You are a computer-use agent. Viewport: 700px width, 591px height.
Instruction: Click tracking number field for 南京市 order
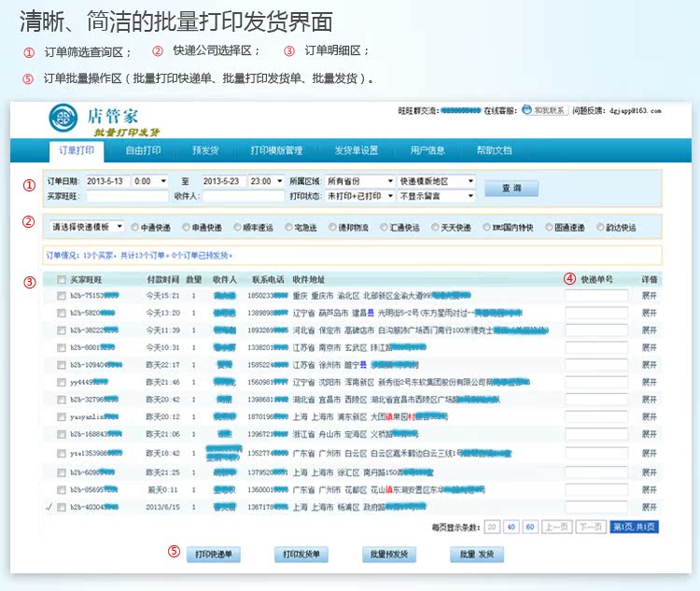tap(596, 347)
